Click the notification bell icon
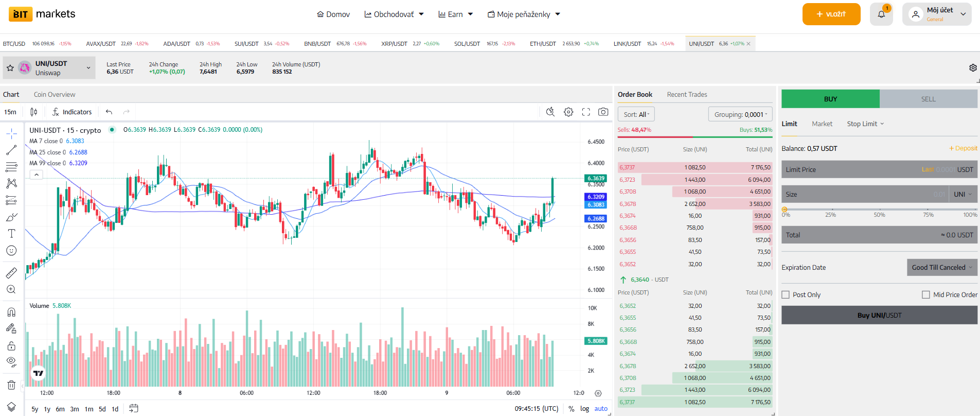The width and height of the screenshot is (980, 416). pyautogui.click(x=881, y=14)
